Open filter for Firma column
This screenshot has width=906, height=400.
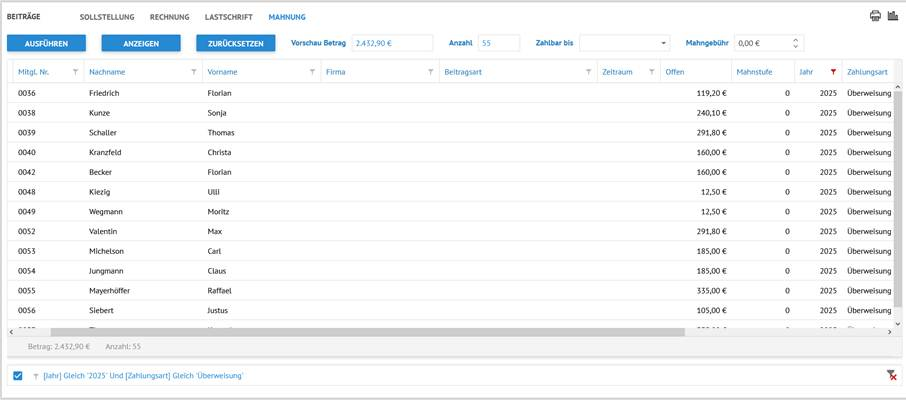point(431,72)
